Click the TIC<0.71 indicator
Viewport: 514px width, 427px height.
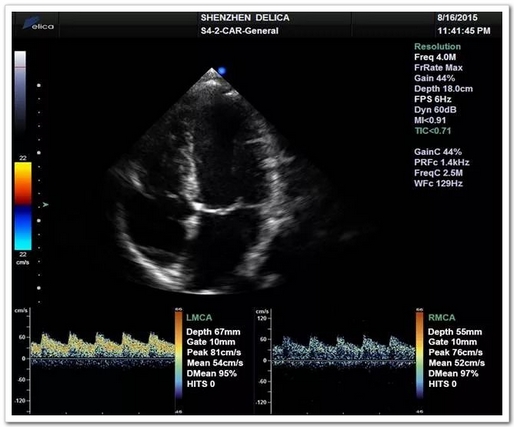433,131
